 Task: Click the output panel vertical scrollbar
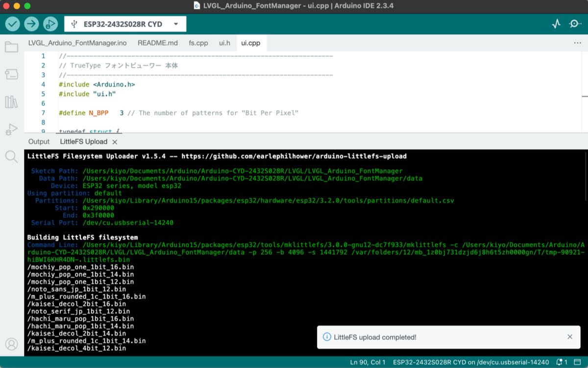[x=586, y=176]
